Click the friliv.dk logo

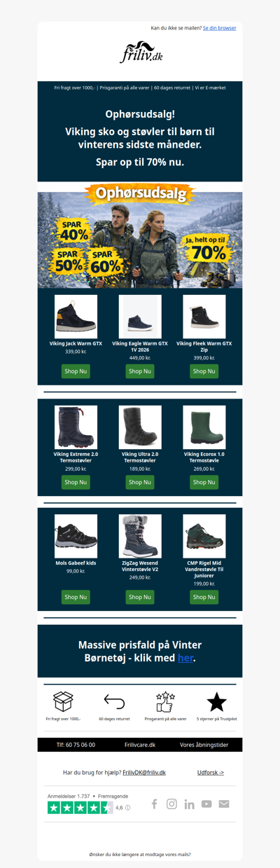[140, 53]
